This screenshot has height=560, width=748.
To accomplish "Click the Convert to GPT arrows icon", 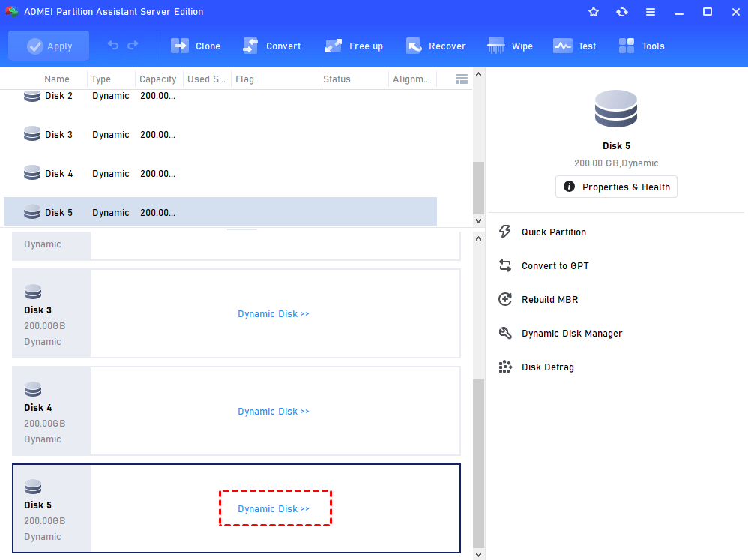I will tap(504, 265).
